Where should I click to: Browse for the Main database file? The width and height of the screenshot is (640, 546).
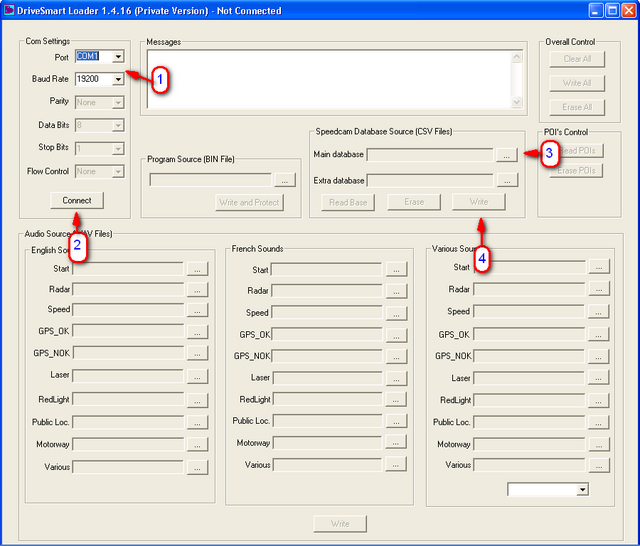click(507, 155)
